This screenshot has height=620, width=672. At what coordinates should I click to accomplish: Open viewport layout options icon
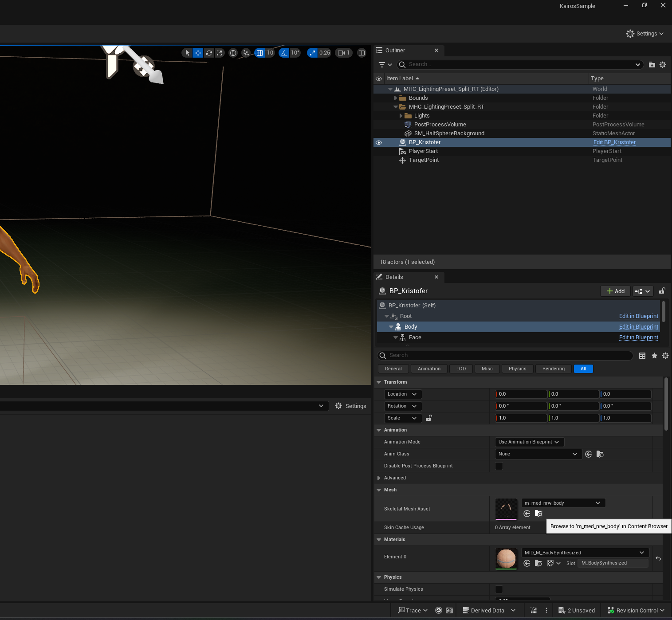362,53
